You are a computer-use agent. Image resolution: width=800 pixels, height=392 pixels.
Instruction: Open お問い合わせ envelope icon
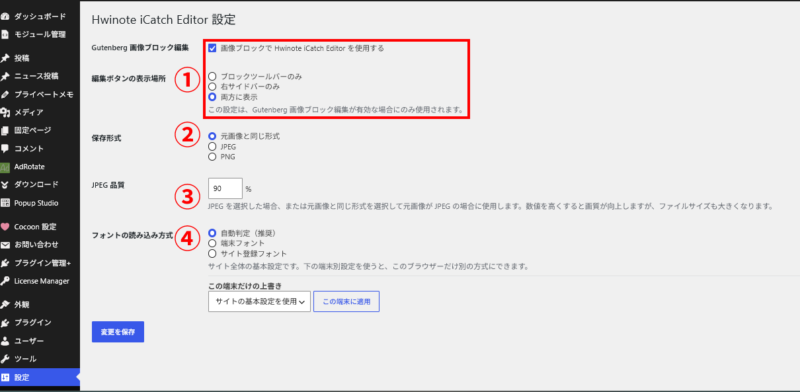pos(5,245)
